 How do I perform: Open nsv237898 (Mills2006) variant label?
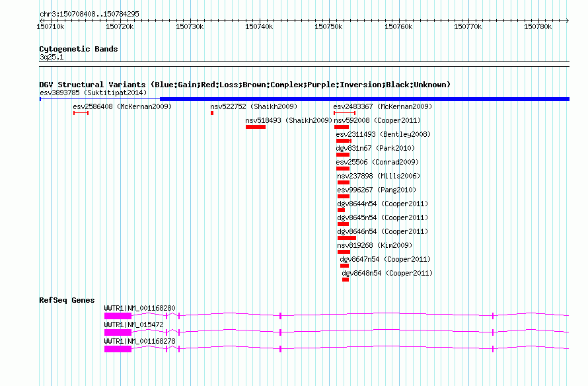point(379,176)
